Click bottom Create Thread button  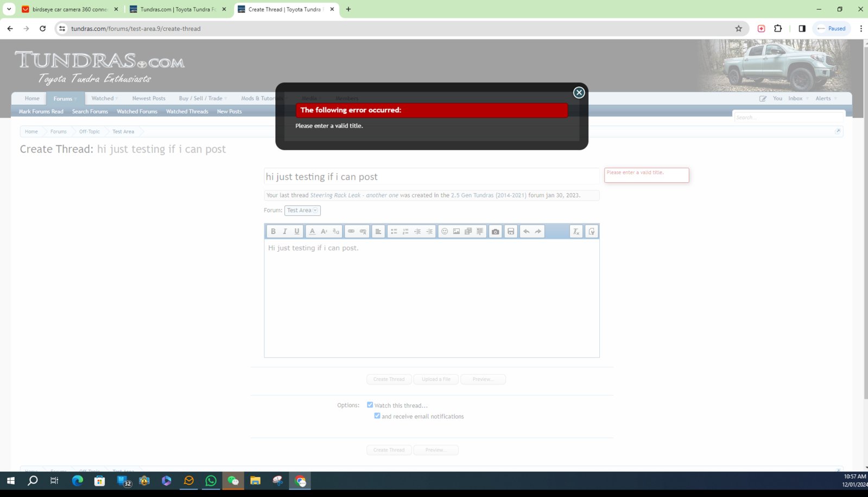[389, 450]
